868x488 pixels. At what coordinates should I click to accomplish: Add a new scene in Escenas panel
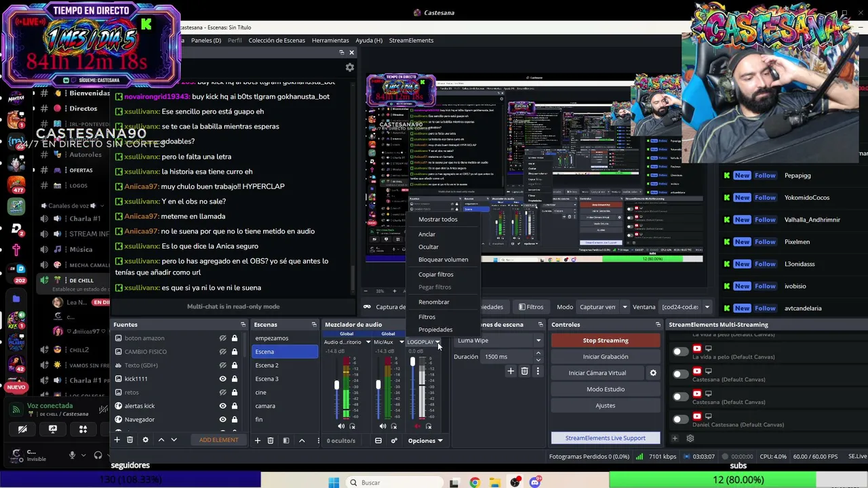point(257,441)
